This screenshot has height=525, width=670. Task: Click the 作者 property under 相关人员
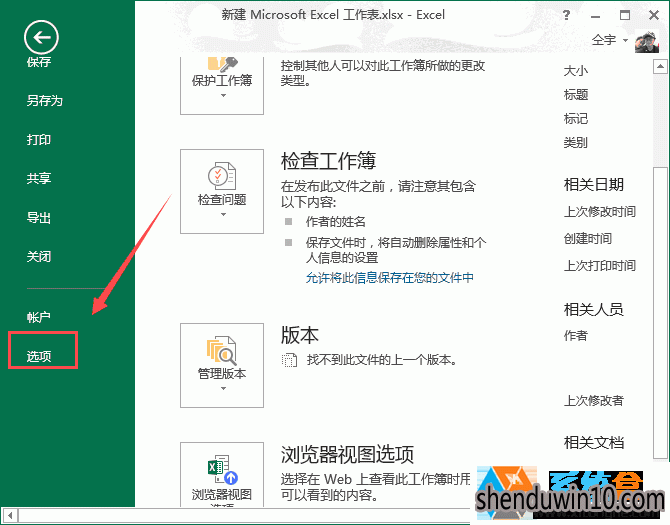click(576, 336)
